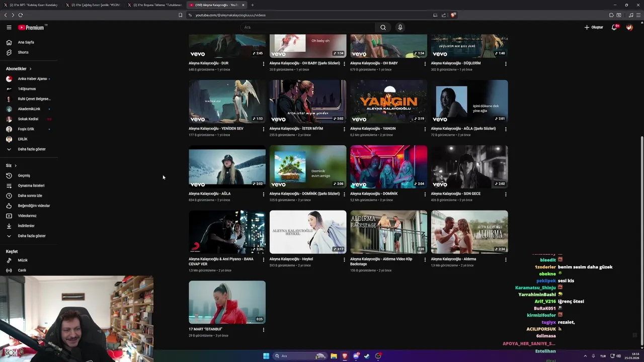Screen dimensions: 644x362
Task: Play the YENİDEN SEV thumbnail
Action: tap(227, 102)
